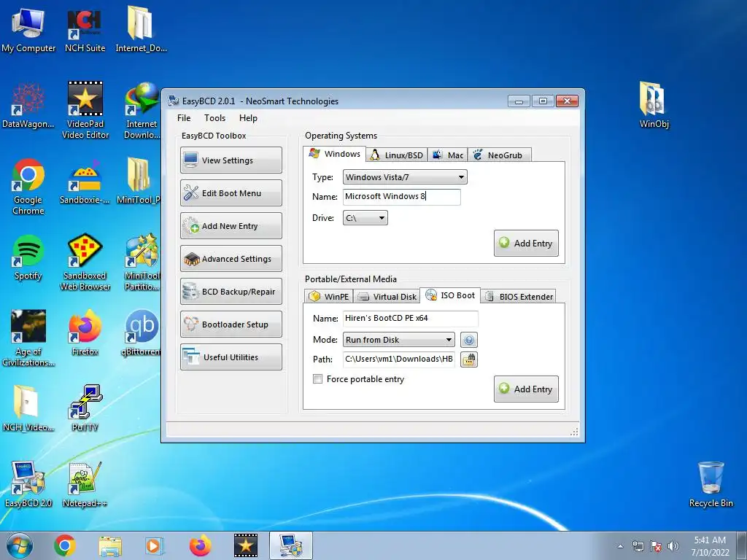Open the Edit Boot Menu section
Viewport: 747px width, 560px height.
(231, 192)
